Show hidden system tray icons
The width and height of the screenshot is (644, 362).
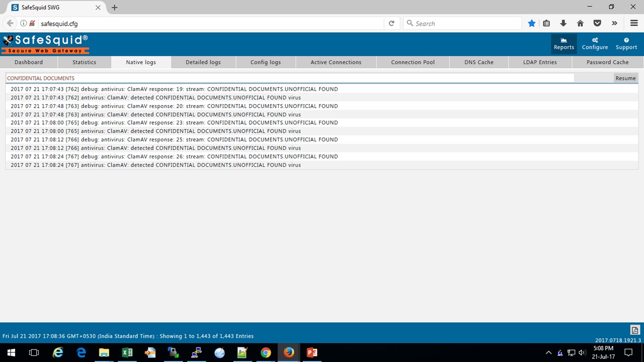coord(548,352)
